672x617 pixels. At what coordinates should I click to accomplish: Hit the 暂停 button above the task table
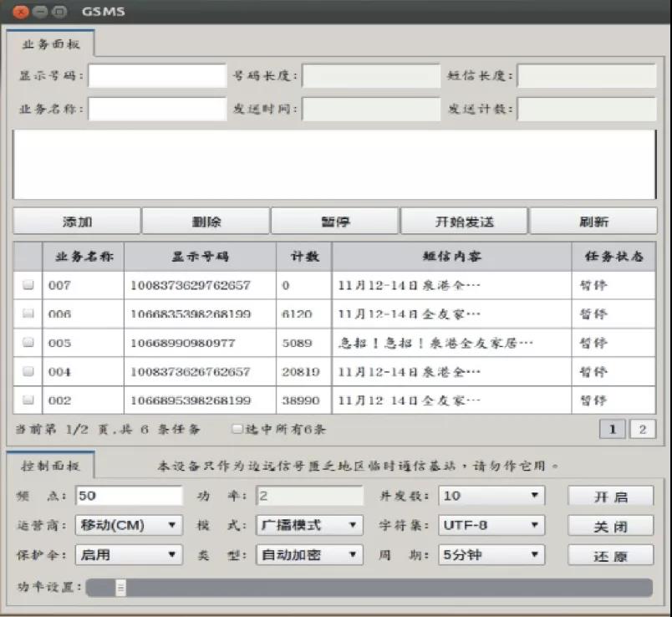[335, 222]
